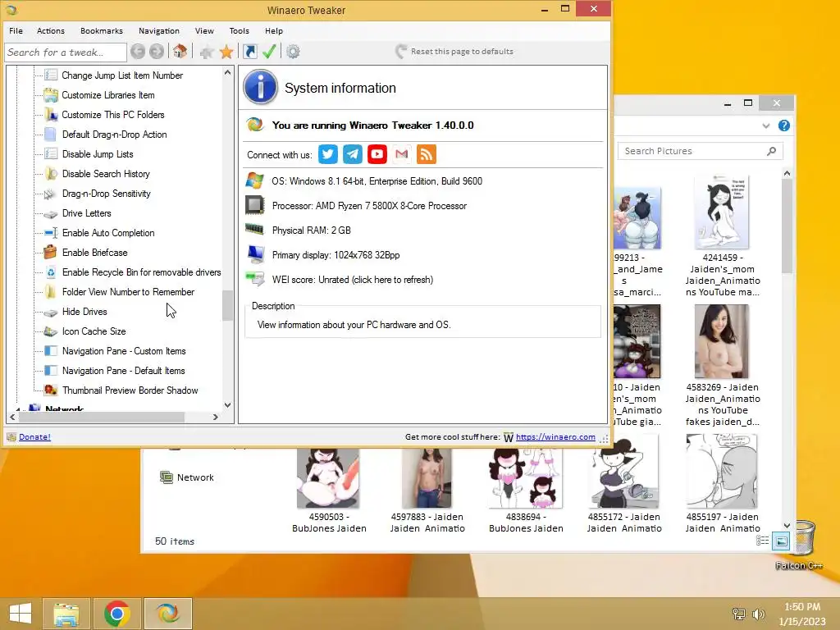Image resolution: width=840 pixels, height=630 pixels.
Task: Open the YouTube icon in Connect with us
Action: click(377, 154)
